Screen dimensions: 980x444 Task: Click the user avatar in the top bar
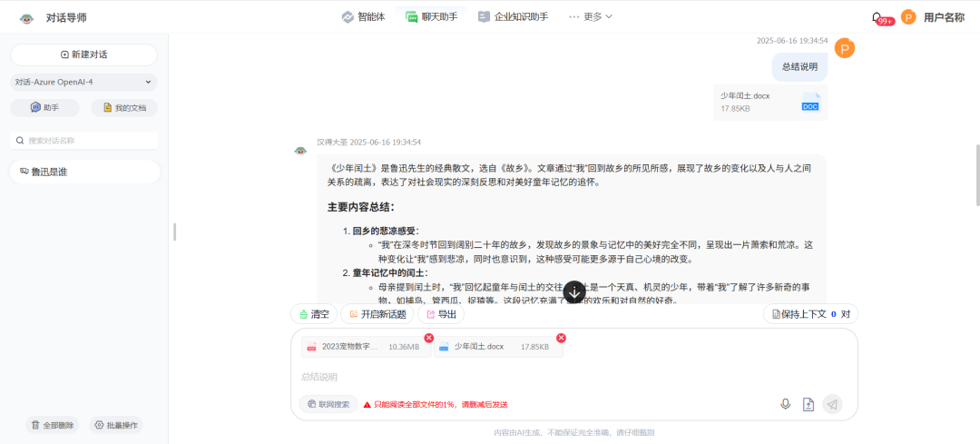908,17
